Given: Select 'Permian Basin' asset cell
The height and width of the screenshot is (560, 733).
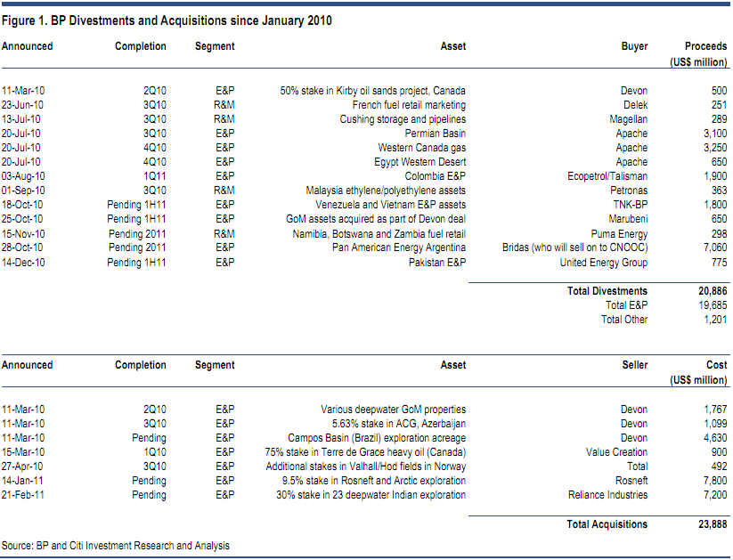Looking at the screenshot, I should 436,134.
